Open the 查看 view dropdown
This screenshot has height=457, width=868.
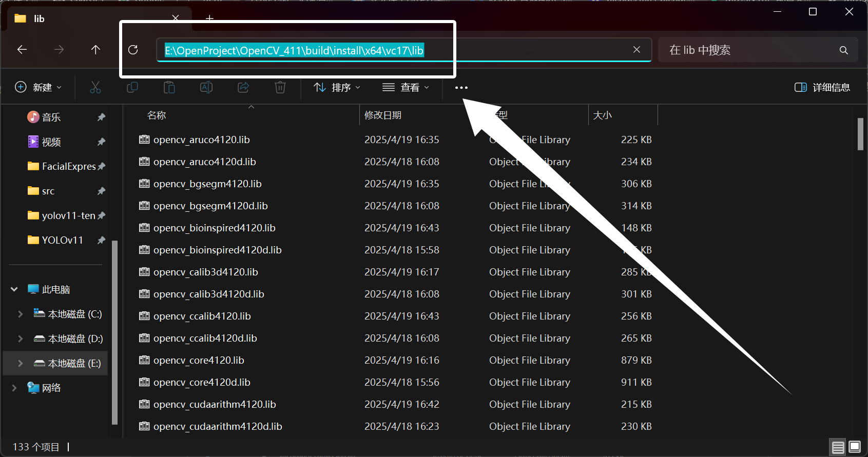point(406,87)
